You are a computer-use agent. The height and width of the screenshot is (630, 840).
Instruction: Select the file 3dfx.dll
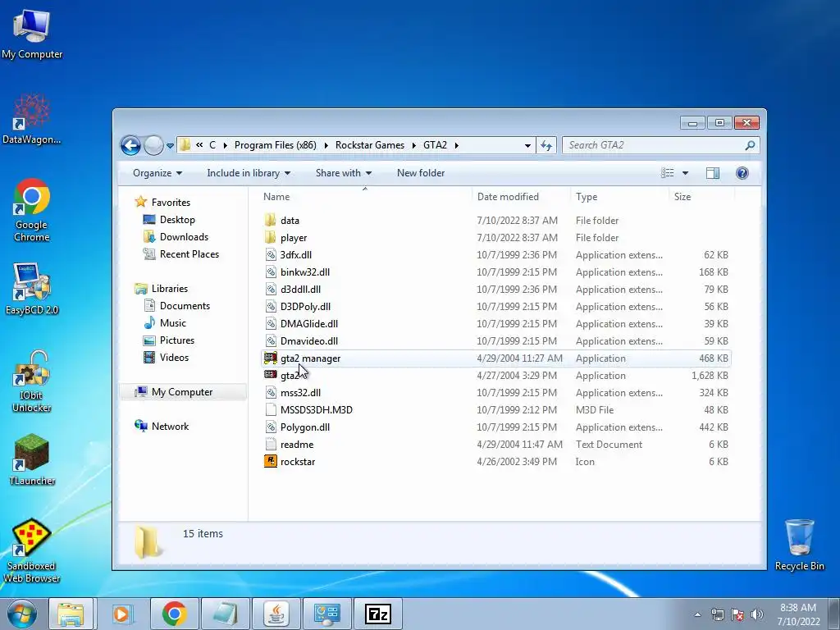click(295, 254)
